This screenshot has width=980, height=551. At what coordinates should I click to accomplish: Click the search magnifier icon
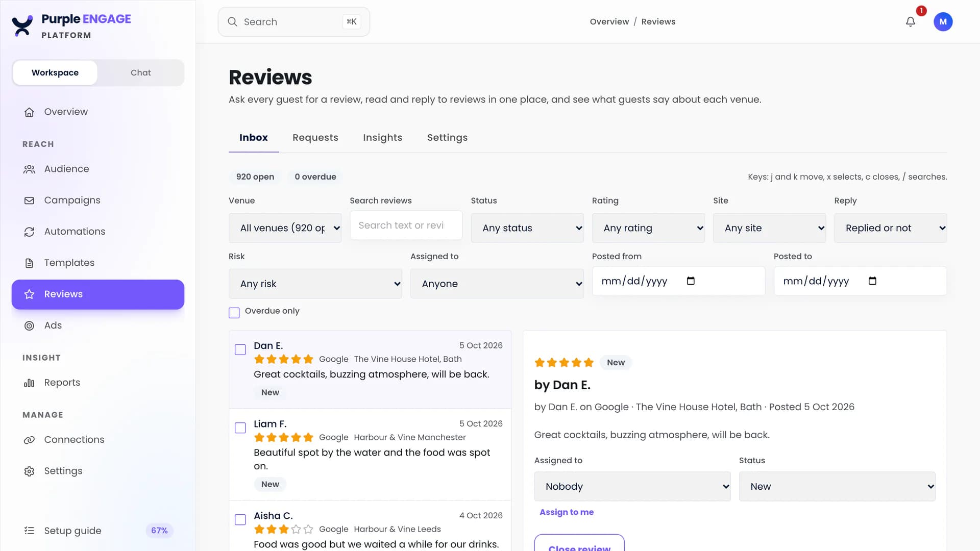232,22
